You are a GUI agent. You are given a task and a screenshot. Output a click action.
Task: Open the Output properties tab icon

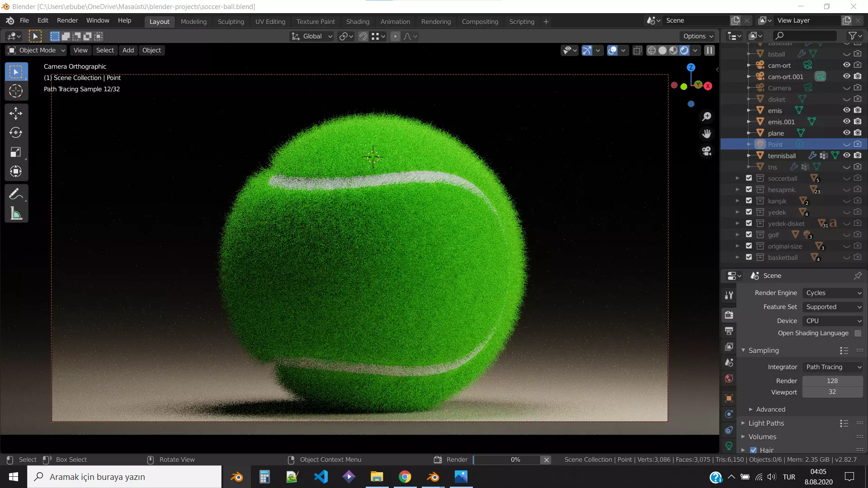(729, 331)
